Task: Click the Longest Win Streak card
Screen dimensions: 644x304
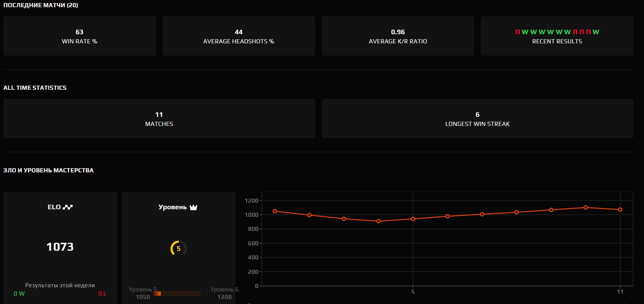Action: [477, 119]
